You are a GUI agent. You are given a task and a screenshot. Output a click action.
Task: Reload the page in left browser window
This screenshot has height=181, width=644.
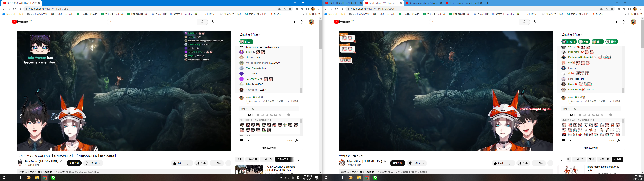[x=14, y=9]
